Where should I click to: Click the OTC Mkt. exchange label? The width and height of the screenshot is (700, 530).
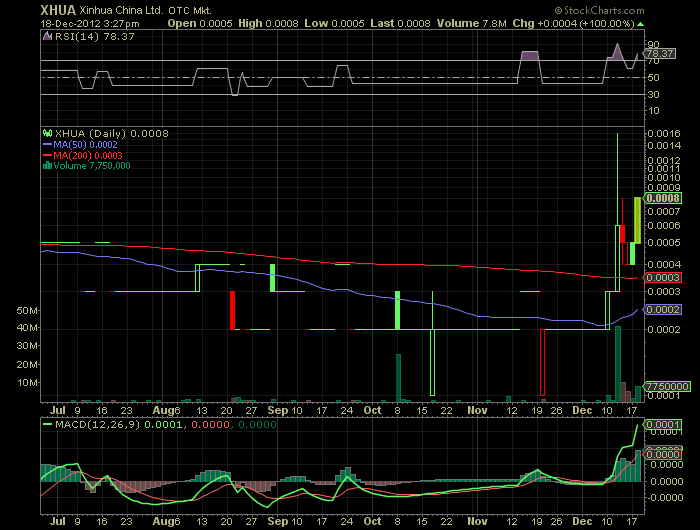(x=190, y=11)
